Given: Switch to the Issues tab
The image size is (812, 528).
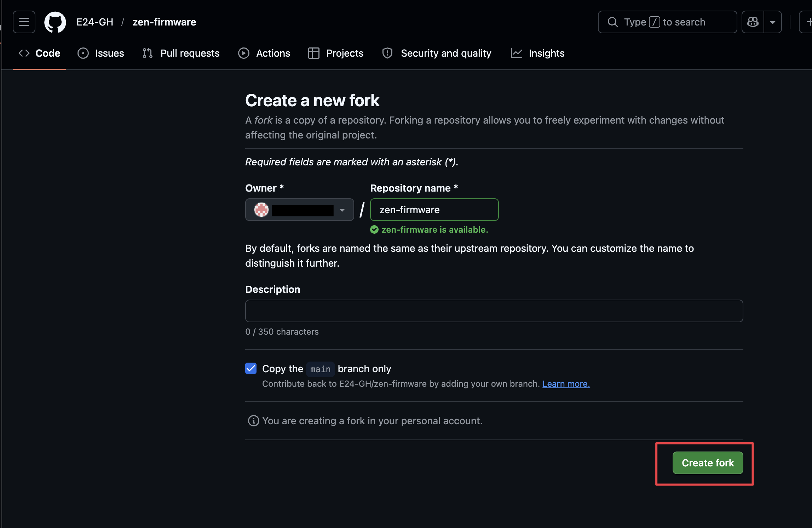Looking at the screenshot, I should (x=101, y=53).
